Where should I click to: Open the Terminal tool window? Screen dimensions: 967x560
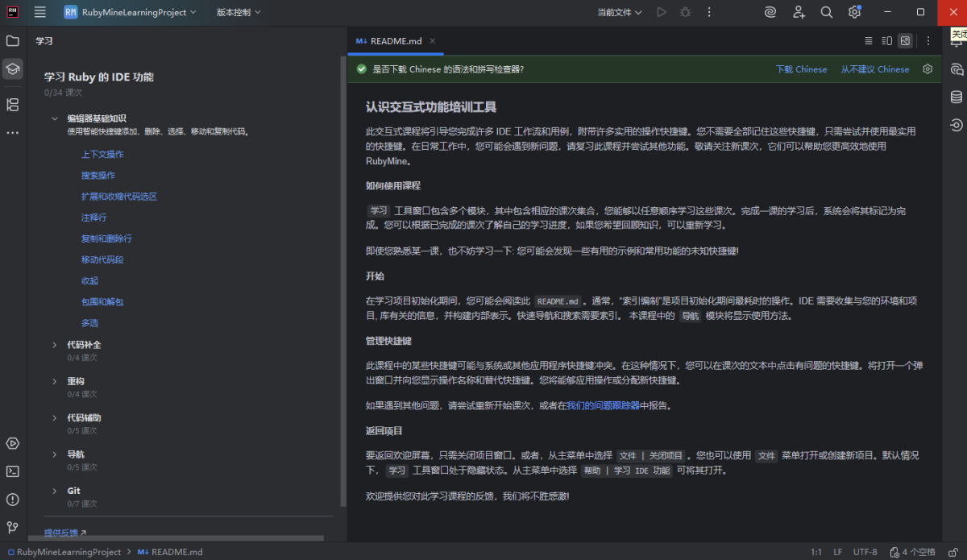(12, 471)
